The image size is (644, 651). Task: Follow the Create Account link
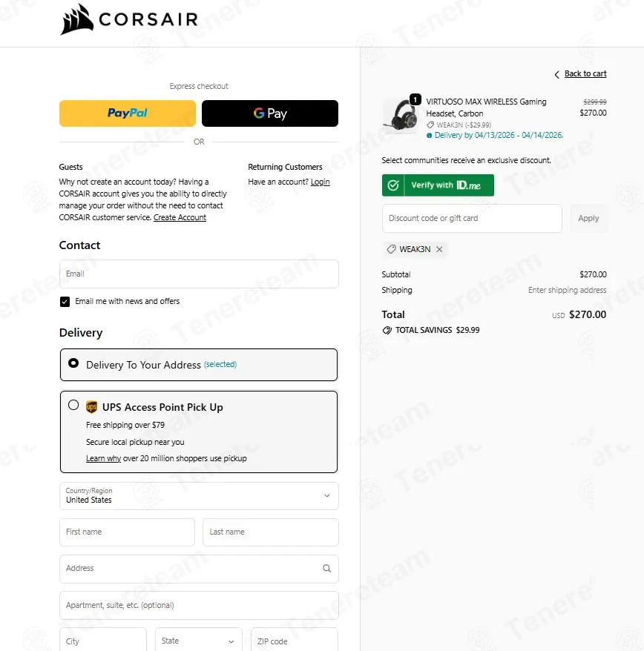coord(180,217)
